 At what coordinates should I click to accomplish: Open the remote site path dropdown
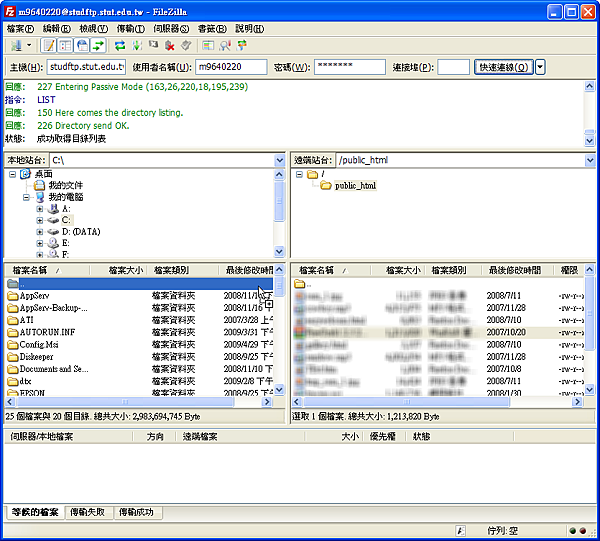click(x=590, y=160)
